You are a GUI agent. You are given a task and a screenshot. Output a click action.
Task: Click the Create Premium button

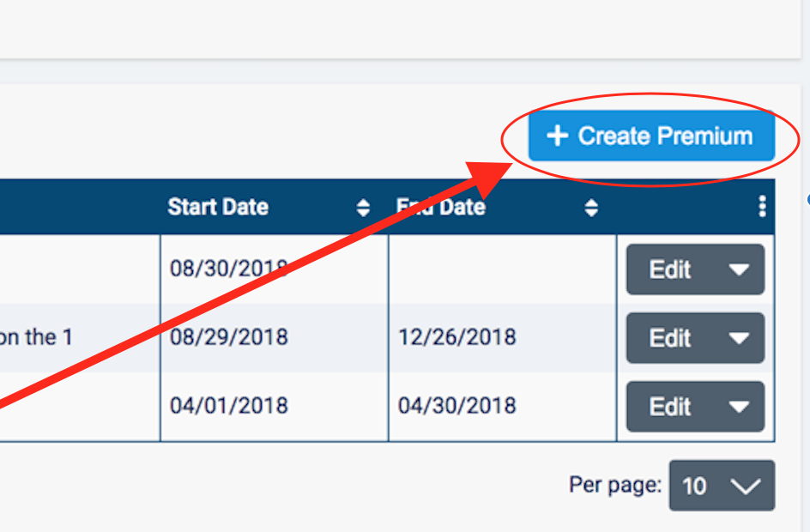652,136
